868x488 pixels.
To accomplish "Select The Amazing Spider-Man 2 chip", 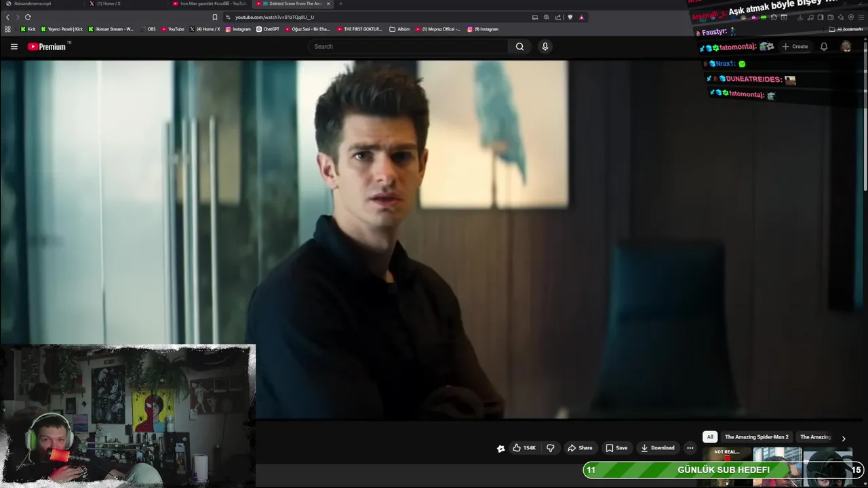I will 757,437.
